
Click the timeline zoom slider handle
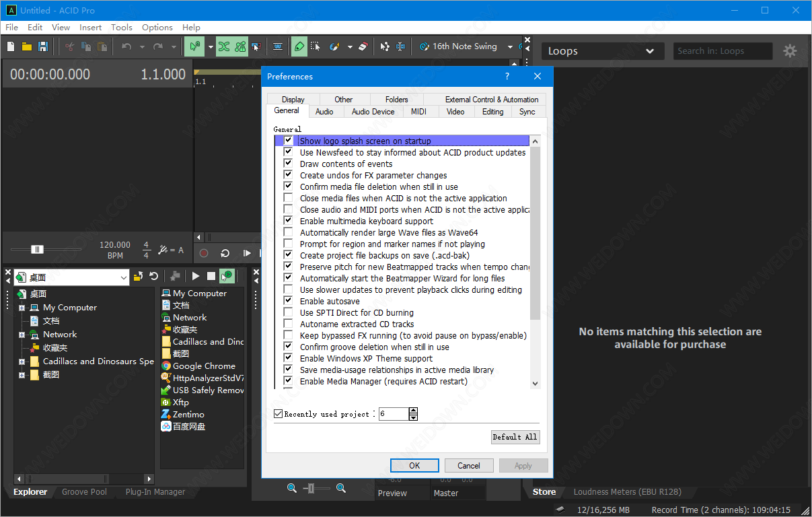click(x=309, y=488)
